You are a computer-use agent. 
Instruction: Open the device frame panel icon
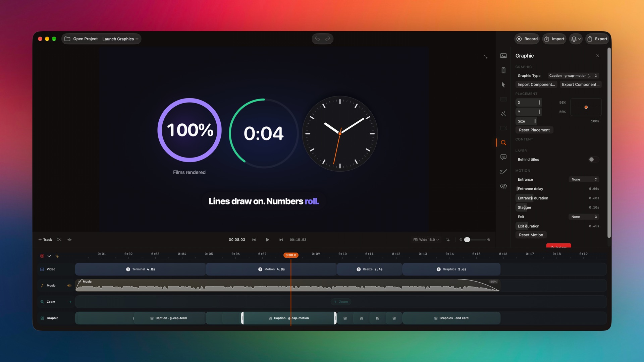(x=503, y=70)
